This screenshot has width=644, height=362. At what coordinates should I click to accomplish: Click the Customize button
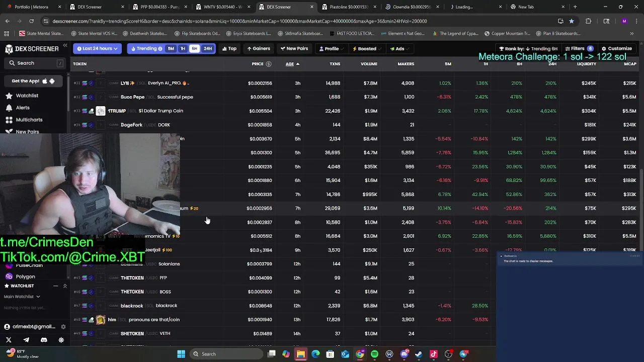click(617, 49)
